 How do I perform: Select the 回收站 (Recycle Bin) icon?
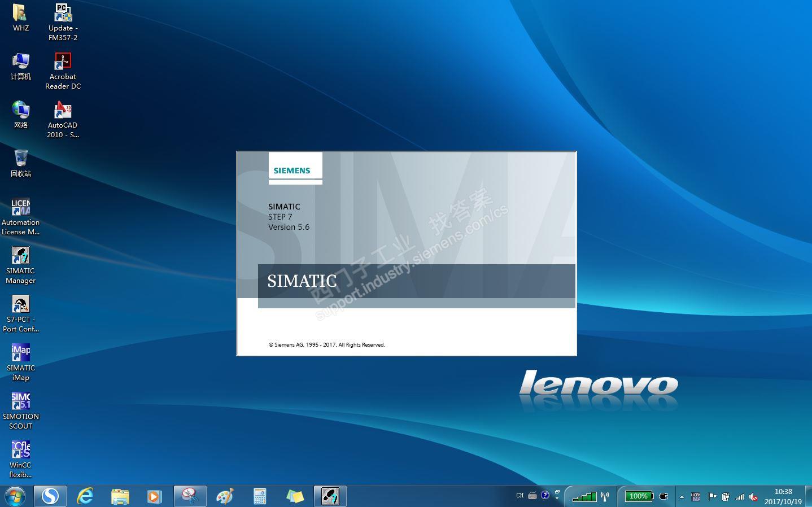click(x=21, y=163)
